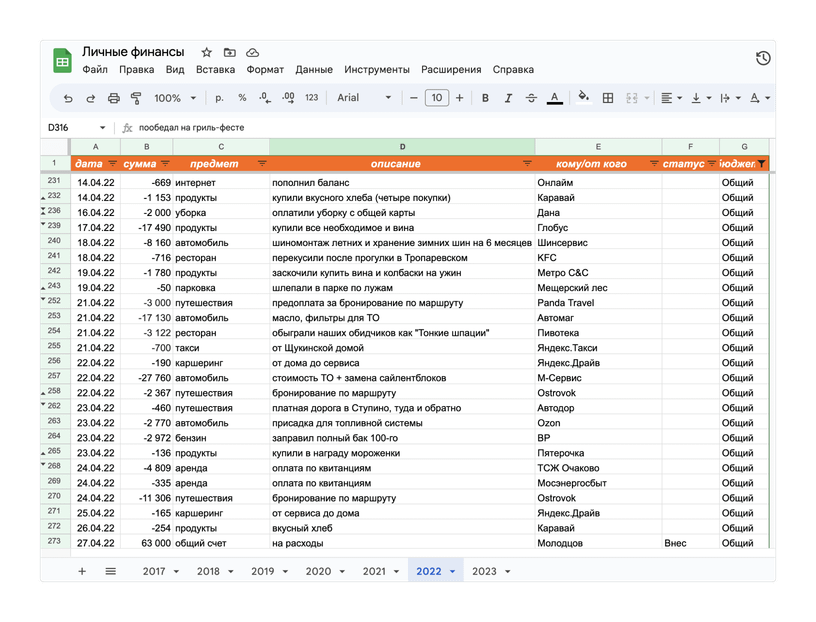
Task: Increase font size with plus
Action: [x=460, y=98]
